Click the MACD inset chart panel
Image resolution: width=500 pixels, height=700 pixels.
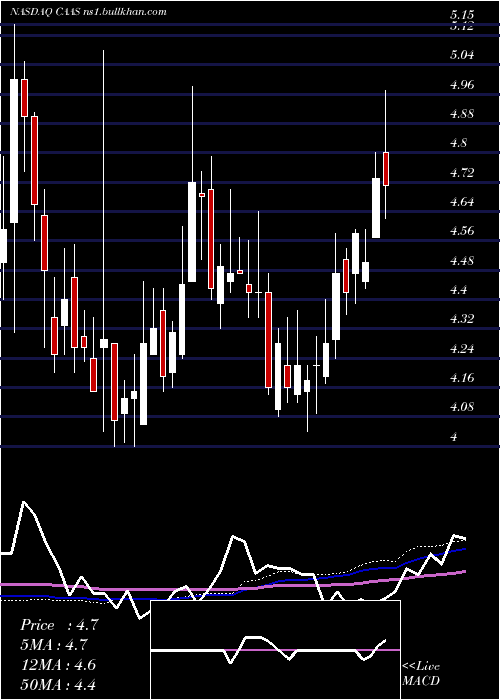click(275, 650)
